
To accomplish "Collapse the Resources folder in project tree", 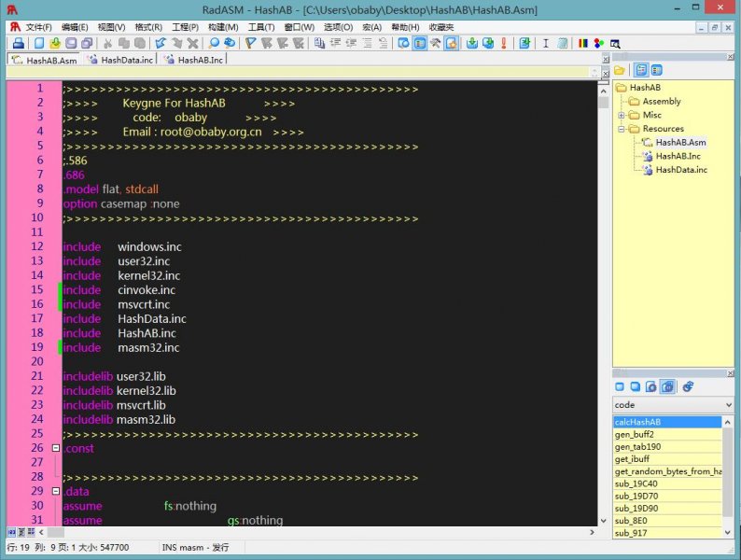I will (622, 129).
